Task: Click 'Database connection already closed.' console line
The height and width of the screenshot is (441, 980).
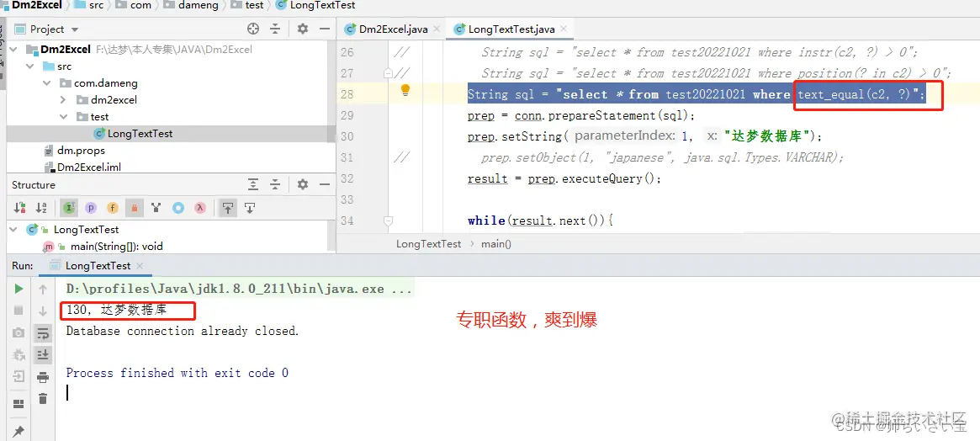Action: [183, 331]
